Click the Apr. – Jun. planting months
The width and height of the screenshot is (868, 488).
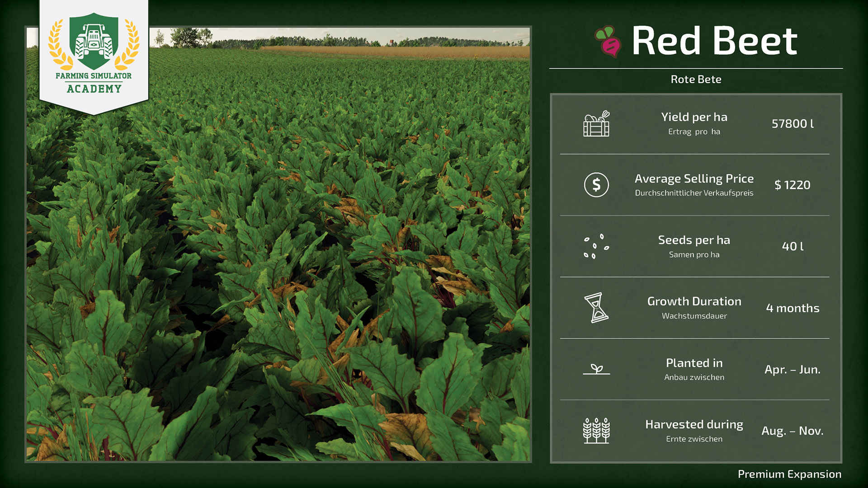click(792, 370)
